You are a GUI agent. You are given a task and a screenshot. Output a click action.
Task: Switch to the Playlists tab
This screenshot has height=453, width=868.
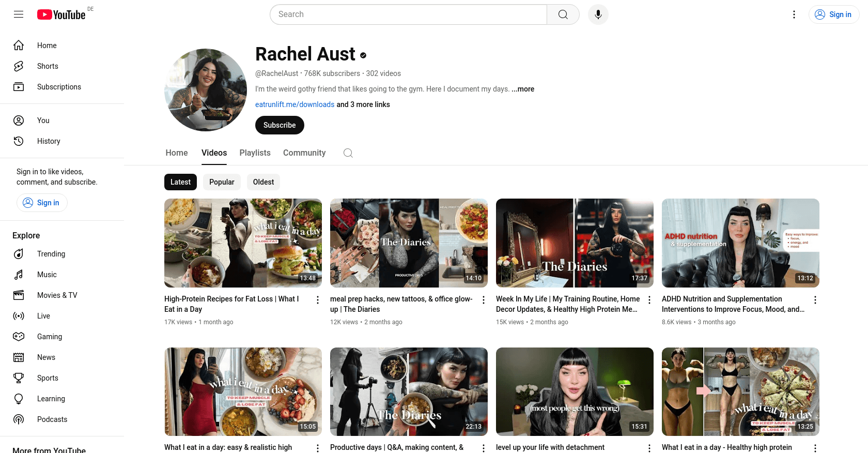coord(255,153)
